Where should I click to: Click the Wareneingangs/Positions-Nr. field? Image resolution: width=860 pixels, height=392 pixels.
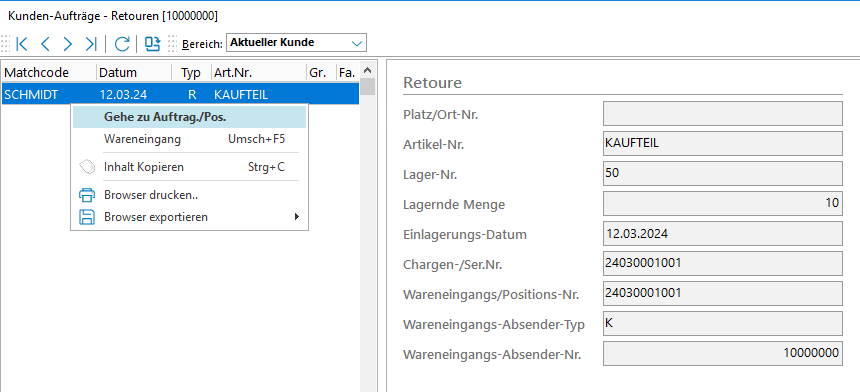coord(723,293)
